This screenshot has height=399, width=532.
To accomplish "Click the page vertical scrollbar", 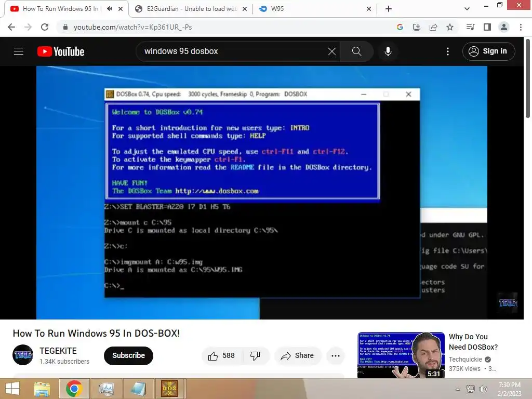I will pos(528,79).
